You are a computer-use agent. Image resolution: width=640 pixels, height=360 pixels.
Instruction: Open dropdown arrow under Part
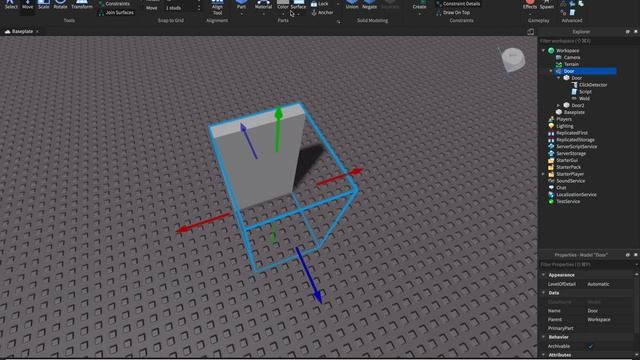tap(241, 14)
